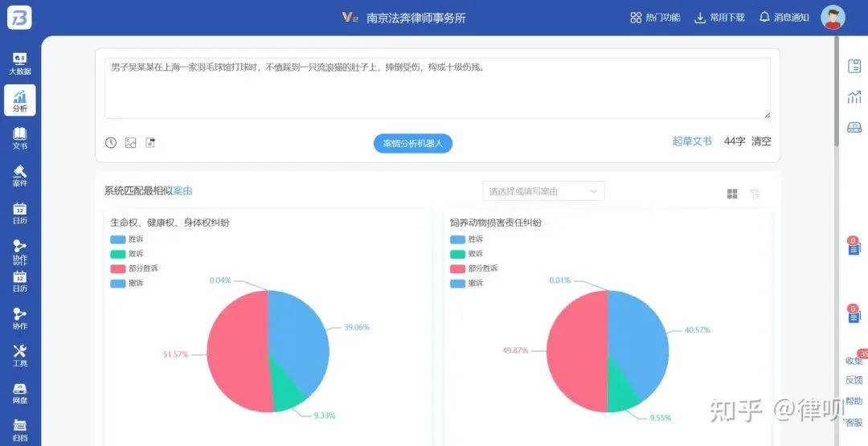This screenshot has width=868, height=446.
Task: Click the 饲养动物损害责任纠纷 chart title
Action: click(495, 223)
